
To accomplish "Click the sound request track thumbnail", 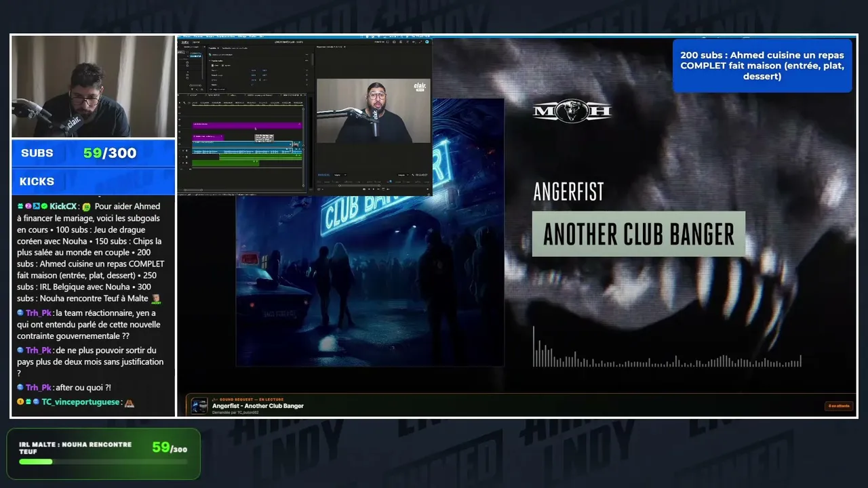I will 199,406.
